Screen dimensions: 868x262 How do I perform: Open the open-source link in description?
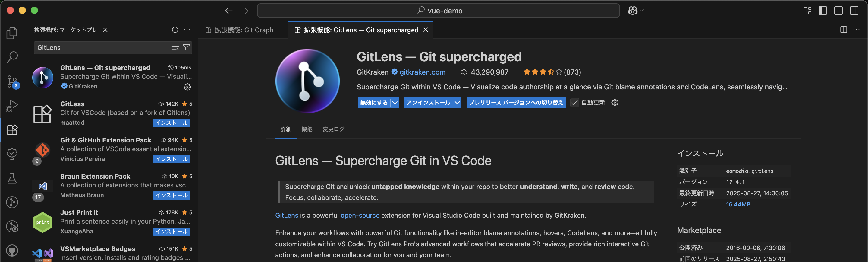click(x=360, y=216)
